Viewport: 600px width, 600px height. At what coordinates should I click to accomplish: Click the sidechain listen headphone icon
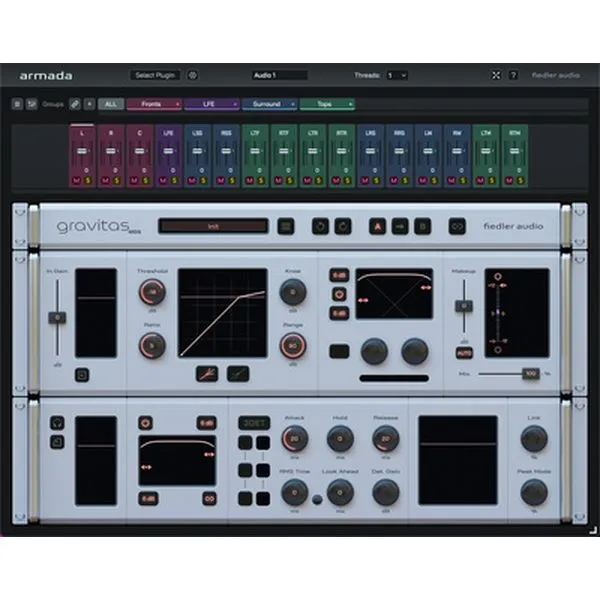(x=57, y=423)
